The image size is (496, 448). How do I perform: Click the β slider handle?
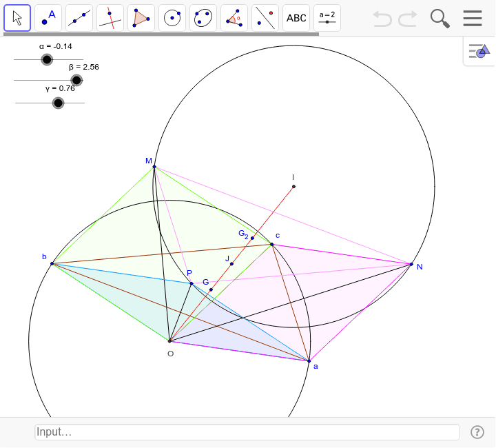pyautogui.click(x=76, y=81)
